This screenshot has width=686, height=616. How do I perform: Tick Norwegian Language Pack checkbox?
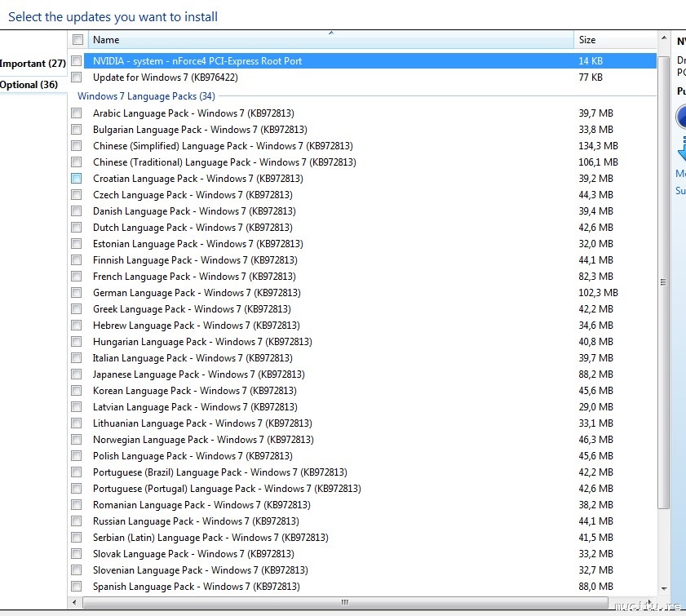(77, 440)
